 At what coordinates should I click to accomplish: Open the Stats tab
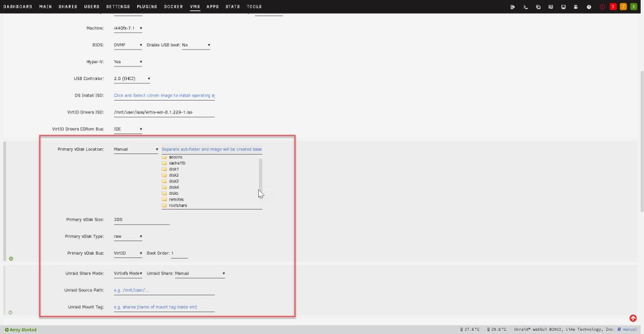coord(233,6)
